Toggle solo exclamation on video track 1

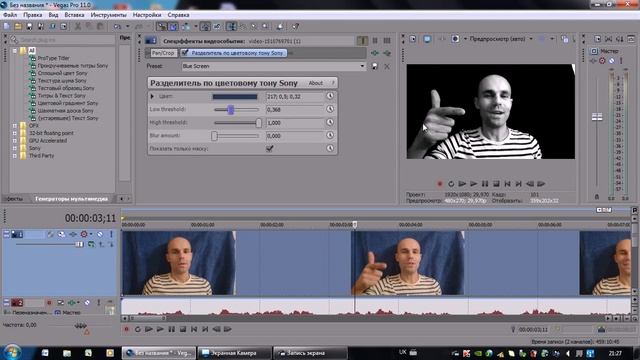coord(111,234)
